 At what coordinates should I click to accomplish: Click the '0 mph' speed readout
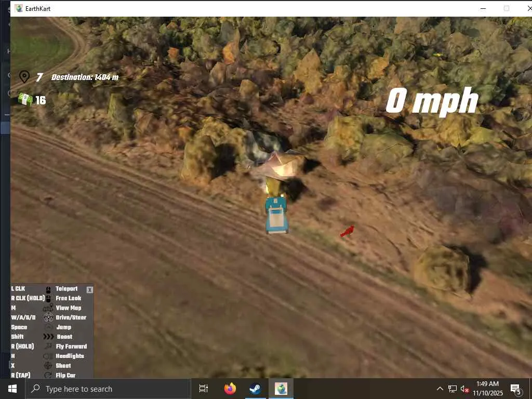pyautogui.click(x=432, y=101)
